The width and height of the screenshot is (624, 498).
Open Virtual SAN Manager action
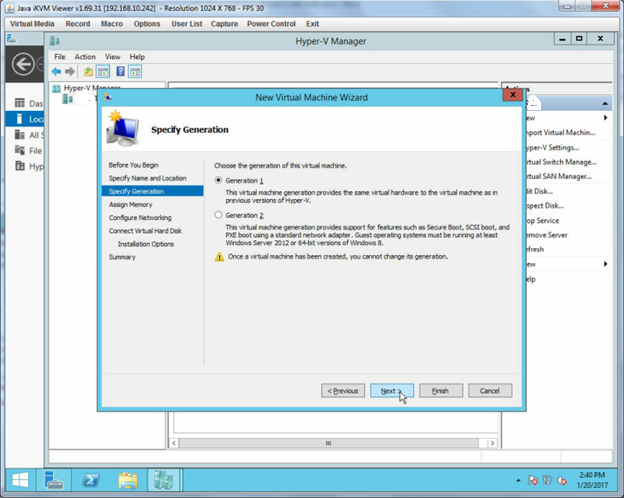pyautogui.click(x=558, y=176)
